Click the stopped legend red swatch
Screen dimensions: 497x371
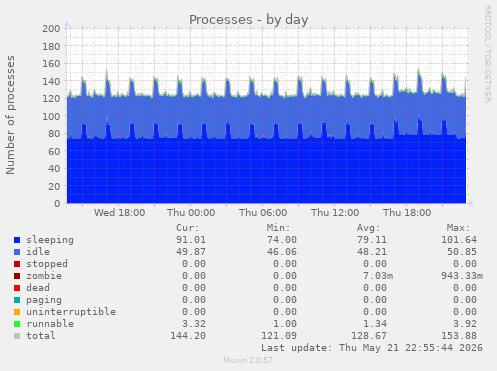(x=17, y=264)
